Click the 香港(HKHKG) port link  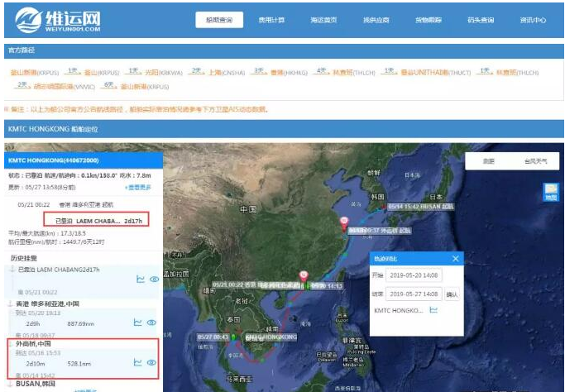pyautogui.click(x=289, y=73)
